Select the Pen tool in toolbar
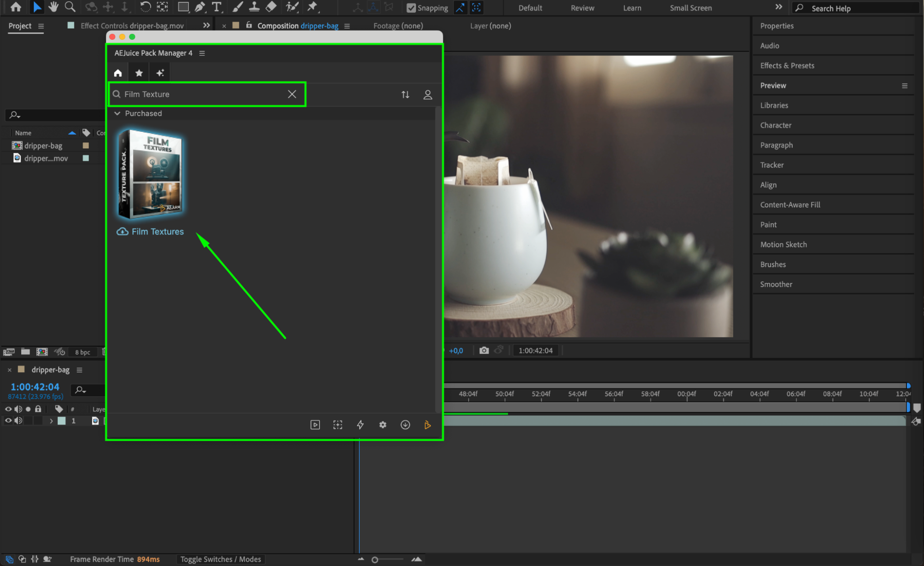This screenshot has width=924, height=566. 200,7
